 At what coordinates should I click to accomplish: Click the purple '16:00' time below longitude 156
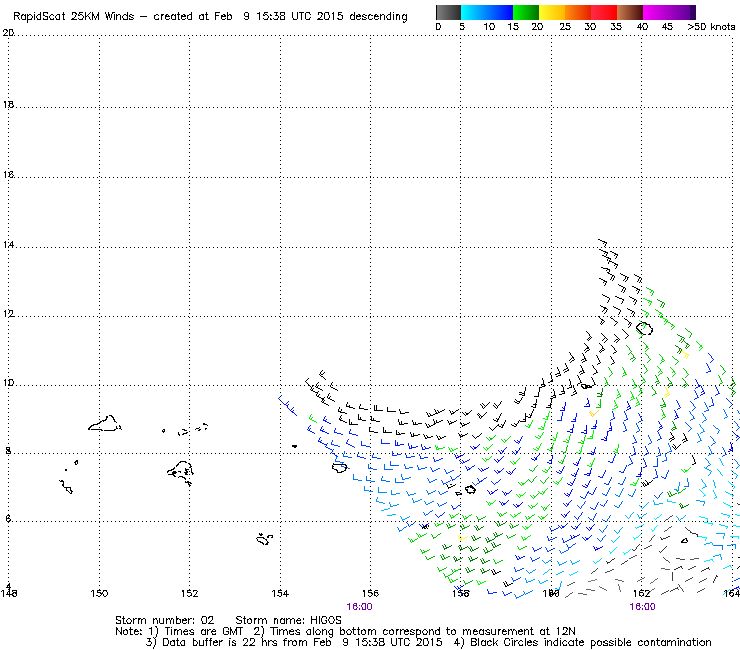coord(359,607)
